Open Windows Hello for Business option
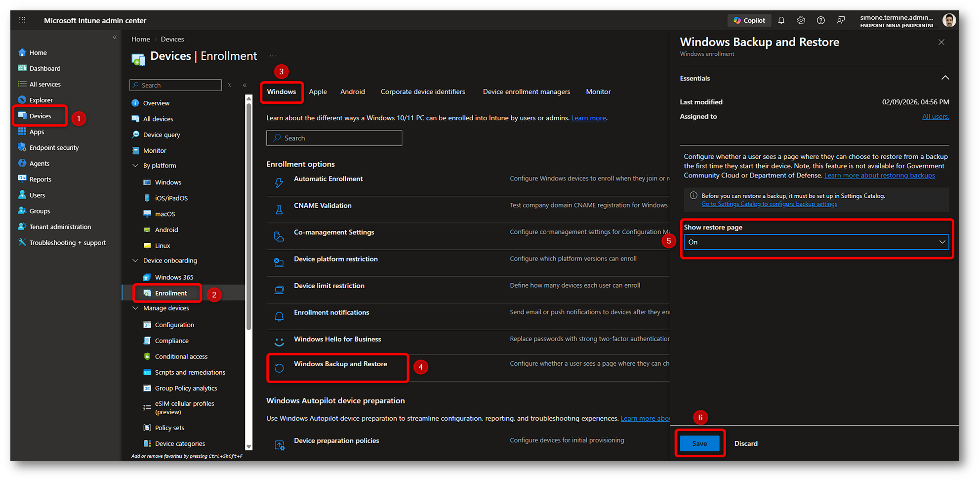 click(337, 339)
